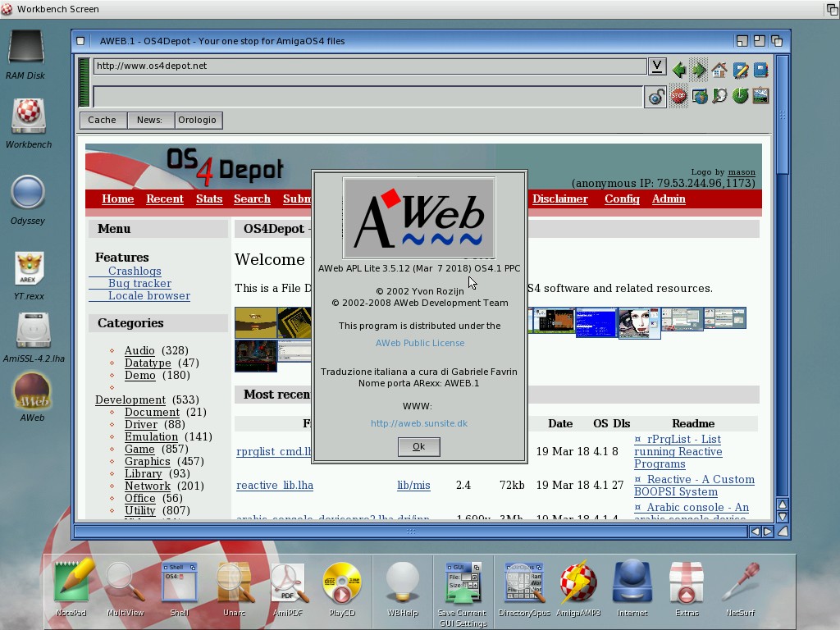Screen dimensions: 840x630
Task: Click the green Back arrow icon
Action: coord(679,71)
